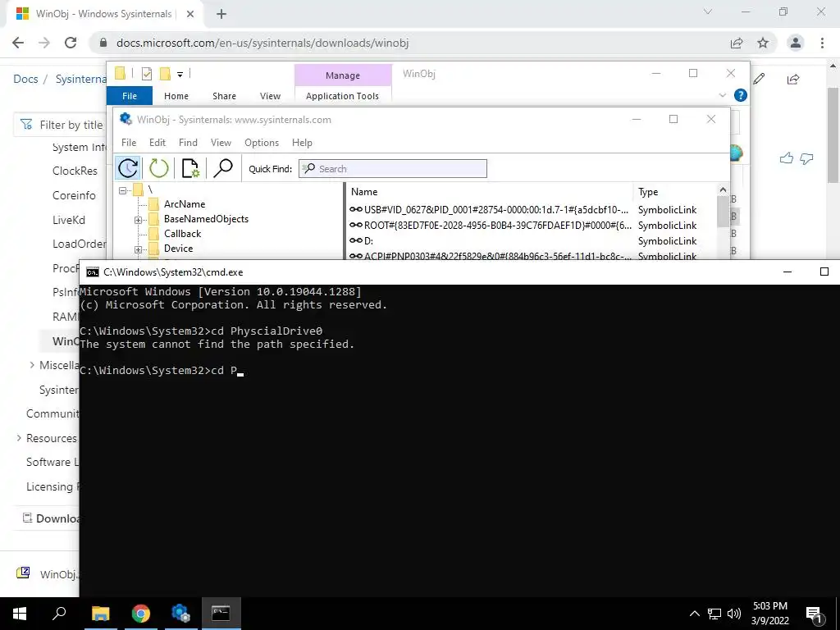Click the green Refresh icon in WinObj
The width and height of the screenshot is (840, 630).
pyautogui.click(x=158, y=168)
